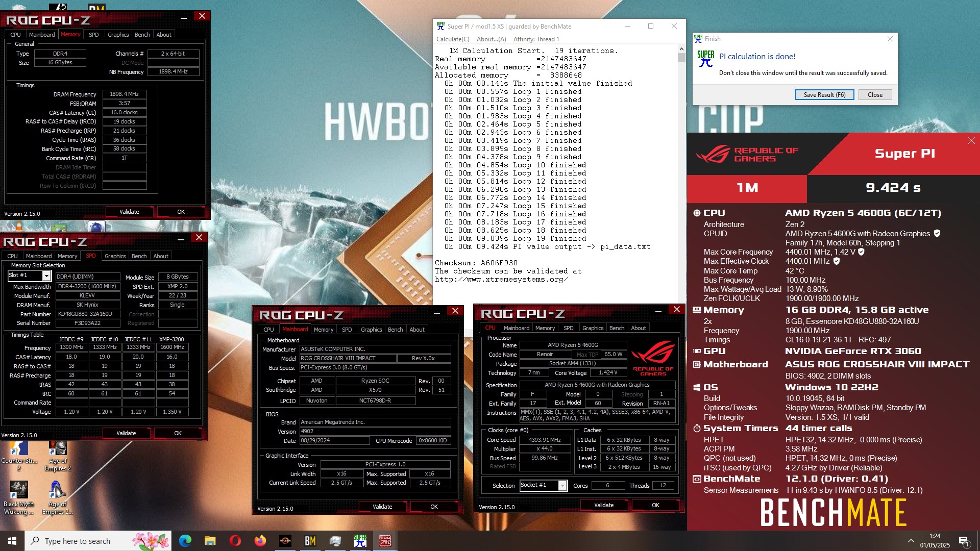This screenshot has width=980, height=551.
Task: Switch to SPD tab in Memory CPU-Z window
Action: point(93,35)
